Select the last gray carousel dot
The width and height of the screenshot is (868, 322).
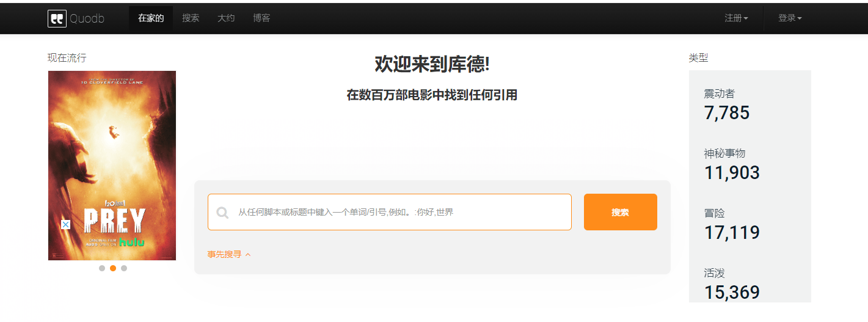click(124, 268)
